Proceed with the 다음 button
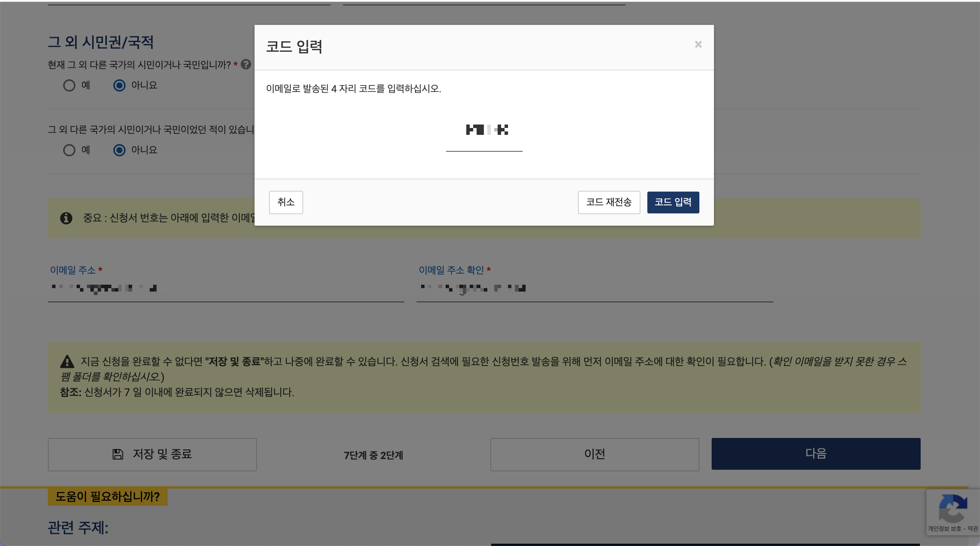The height and width of the screenshot is (546, 980). 816,454
